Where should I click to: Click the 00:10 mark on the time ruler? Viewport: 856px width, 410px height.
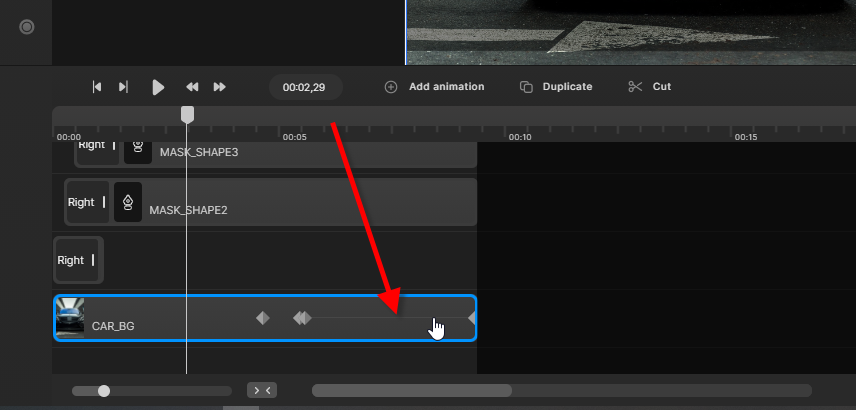coord(520,137)
